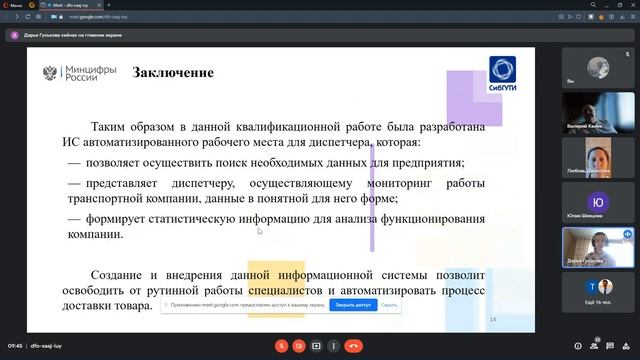Click the present screen button
640x360 pixels.
316,346
